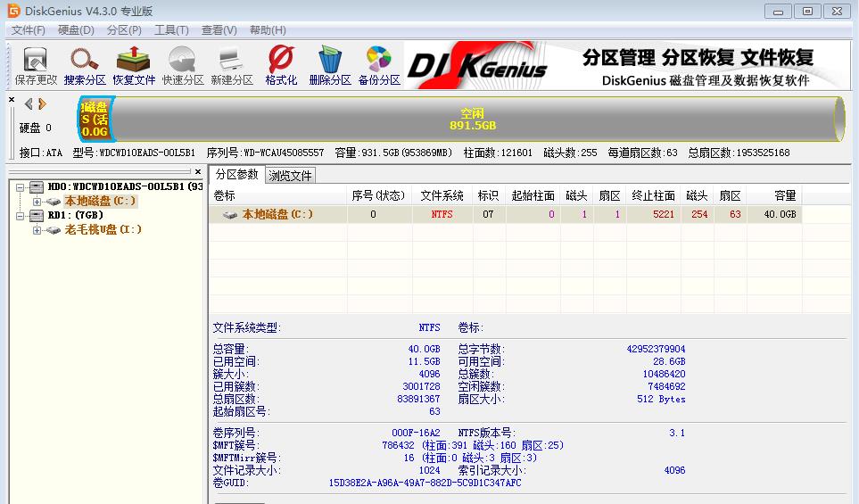Click the free space value 28.6GB
Screen dimensions: 859x504
[669, 361]
